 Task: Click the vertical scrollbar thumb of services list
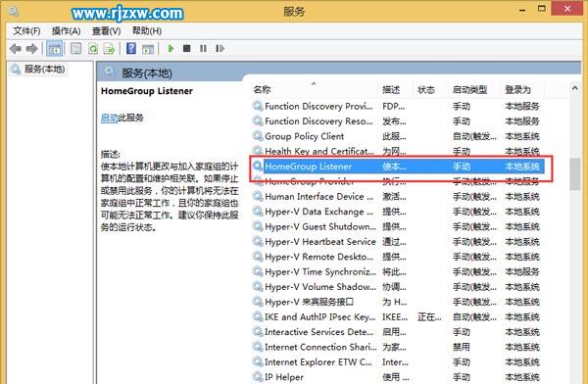(575, 174)
